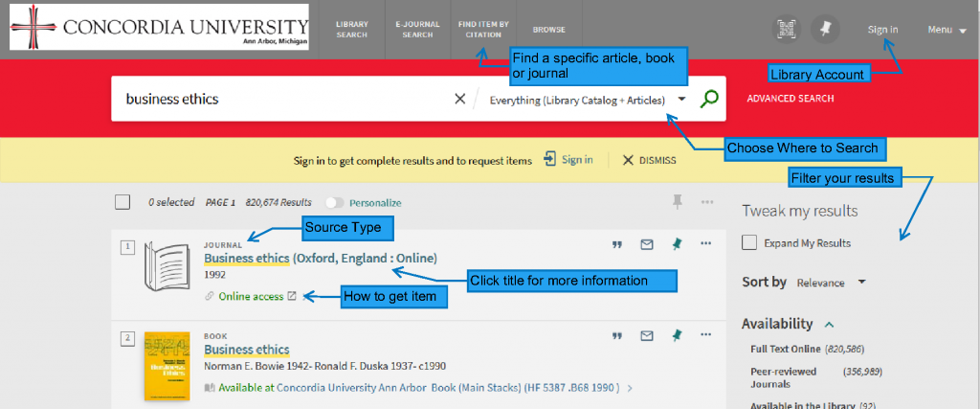Cite the Business ethics journal result
This screenshot has width=980, height=409.
point(617,244)
